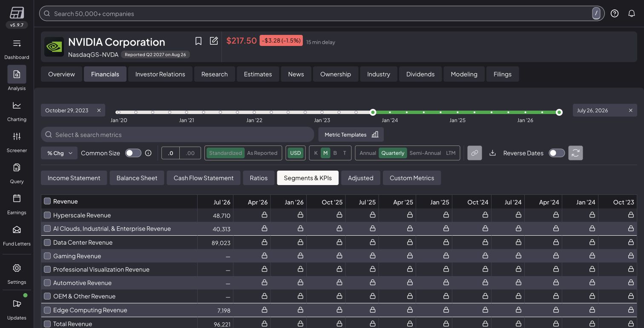Click the timeline start handle near Jan '24
The image size is (644, 328).
pyautogui.click(x=373, y=112)
